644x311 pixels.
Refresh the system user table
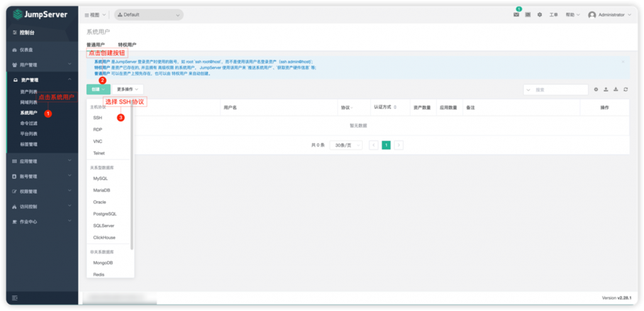(626, 89)
